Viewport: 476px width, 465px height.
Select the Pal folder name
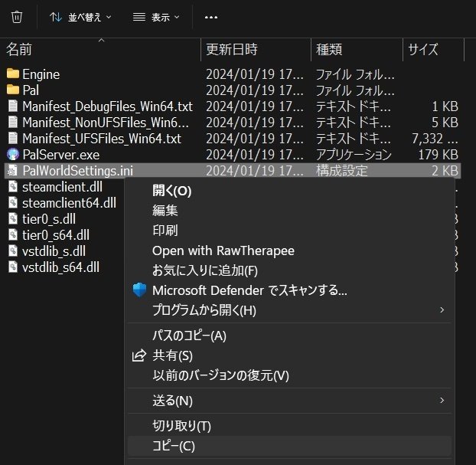[x=31, y=90]
